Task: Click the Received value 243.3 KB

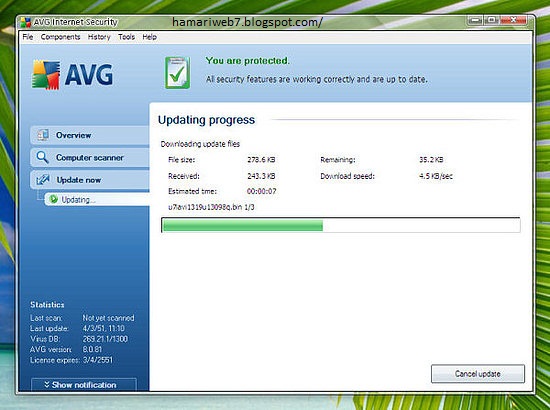Action: (x=261, y=176)
